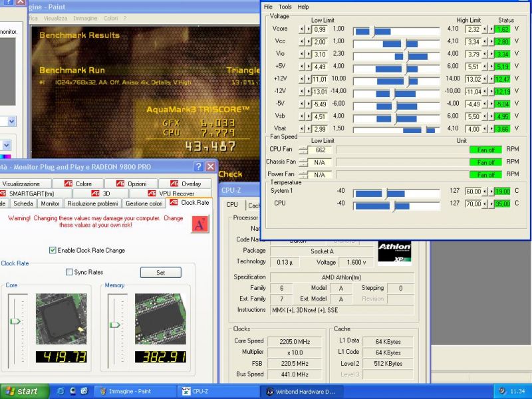Click the Power Fan low limit spinner
This screenshot has height=399, width=532.
[303, 175]
